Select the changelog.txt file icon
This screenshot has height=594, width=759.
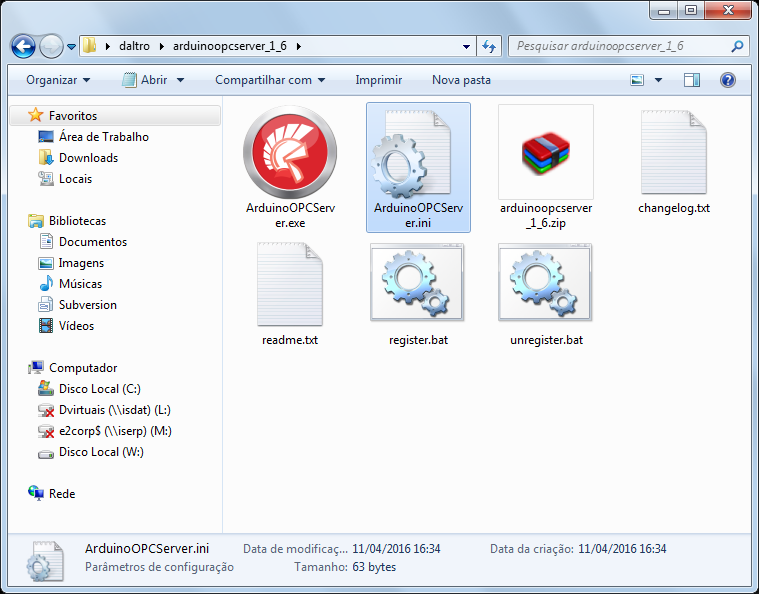(673, 152)
